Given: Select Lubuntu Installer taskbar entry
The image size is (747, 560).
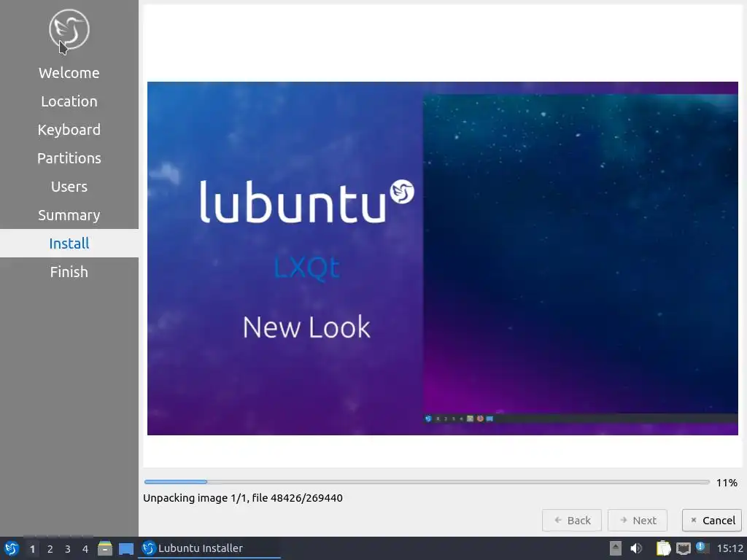Looking at the screenshot, I should point(209,548).
